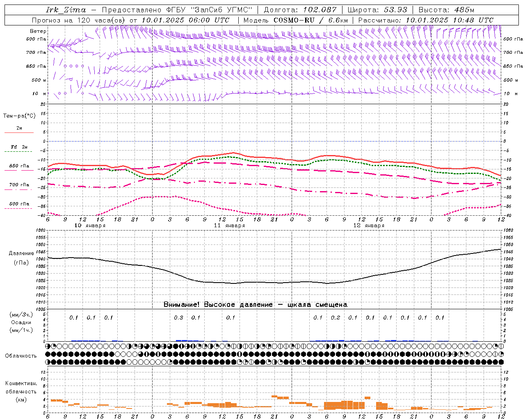Click the 'Высота: 485м' elevation text
The width and height of the screenshot is (525, 420).
(446, 10)
